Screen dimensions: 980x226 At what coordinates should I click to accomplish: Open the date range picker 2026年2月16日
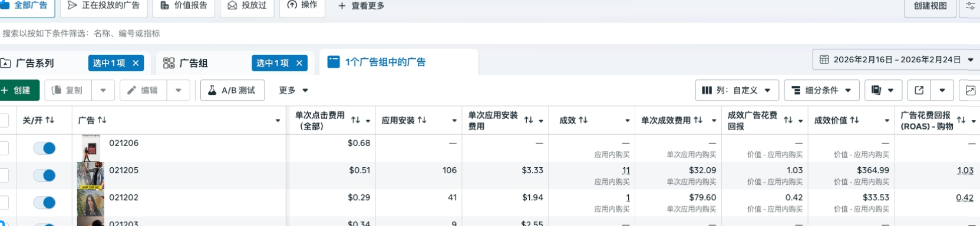pos(896,59)
